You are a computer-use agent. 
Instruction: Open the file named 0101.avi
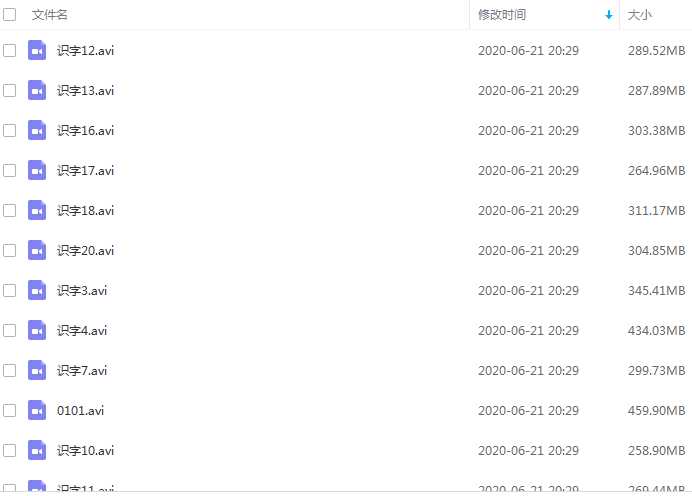point(80,410)
